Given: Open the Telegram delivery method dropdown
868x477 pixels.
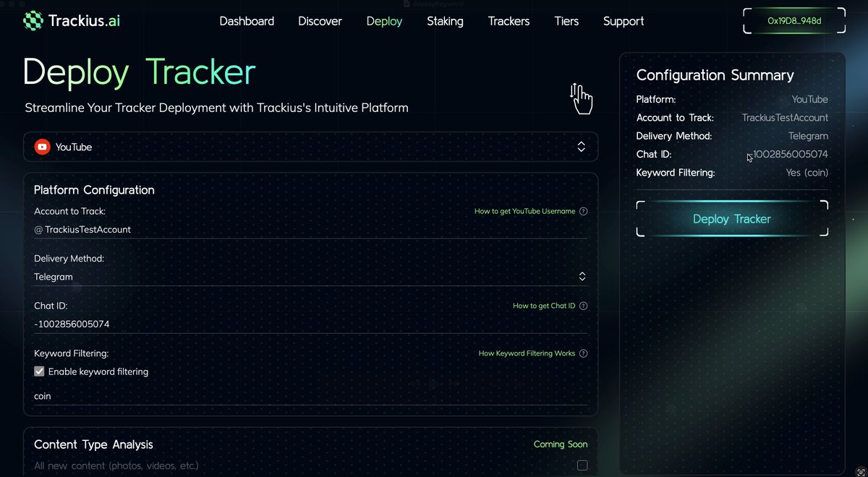Looking at the screenshot, I should pos(311,277).
